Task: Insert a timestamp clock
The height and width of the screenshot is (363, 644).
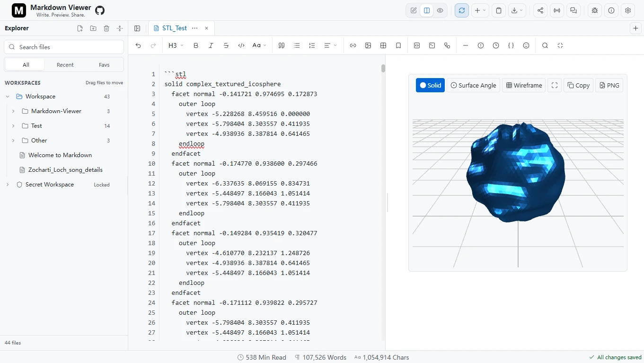Action: pos(496,45)
